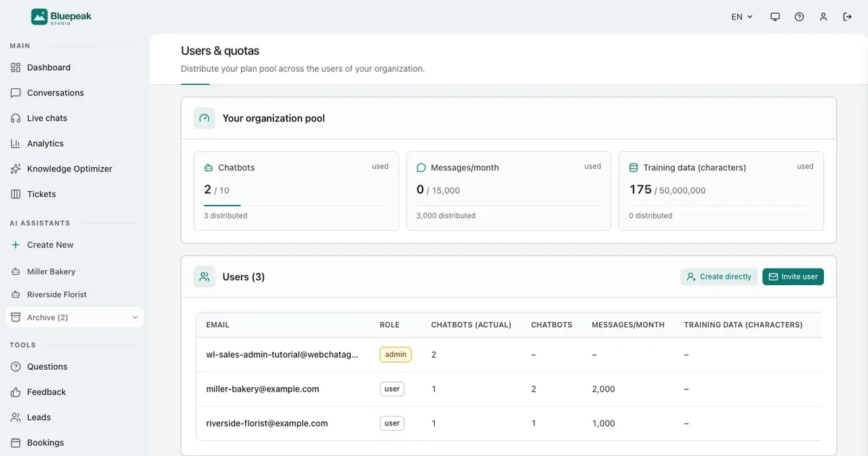Image resolution: width=868 pixels, height=456 pixels.
Task: Click the admin role badge
Action: pos(396,355)
